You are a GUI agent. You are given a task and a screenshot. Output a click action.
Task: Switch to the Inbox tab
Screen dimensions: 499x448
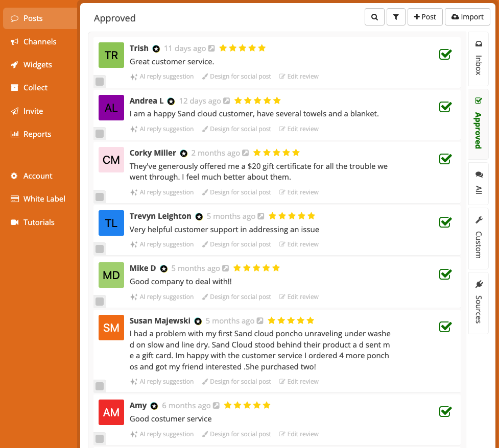coord(478,59)
